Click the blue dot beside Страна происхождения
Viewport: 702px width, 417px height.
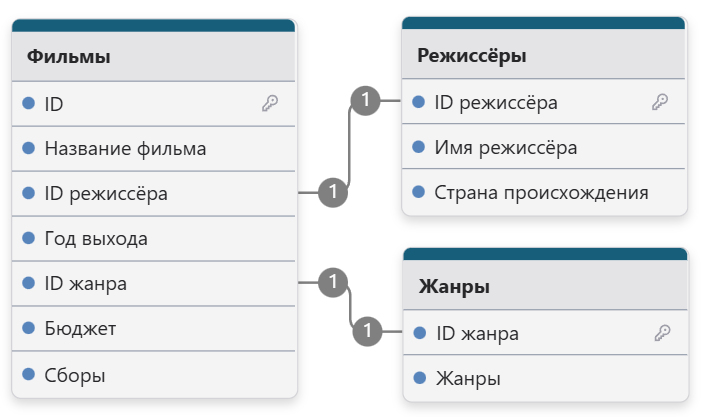419,192
